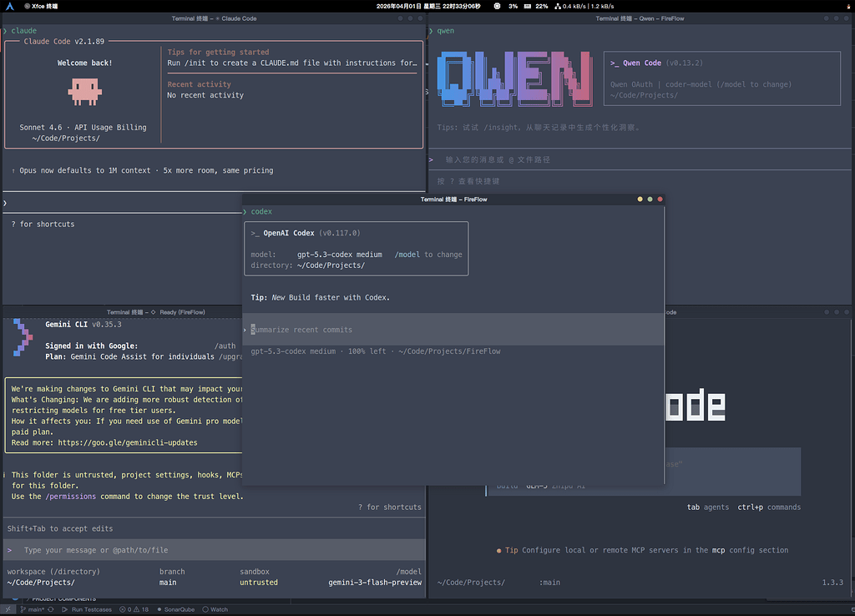Click the Gemini CLI logo icon

tap(23, 337)
